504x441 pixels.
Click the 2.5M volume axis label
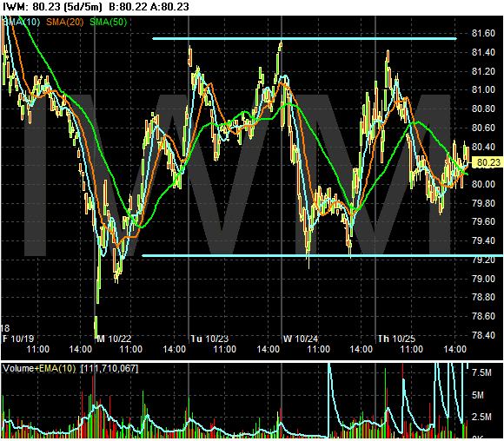[x=481, y=417]
